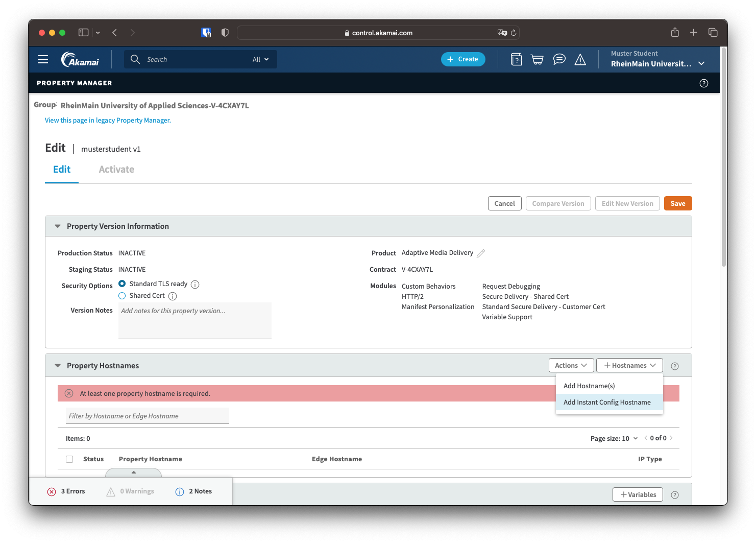Open new Safari tab with plus icon
This screenshot has height=543, width=756.
click(694, 32)
